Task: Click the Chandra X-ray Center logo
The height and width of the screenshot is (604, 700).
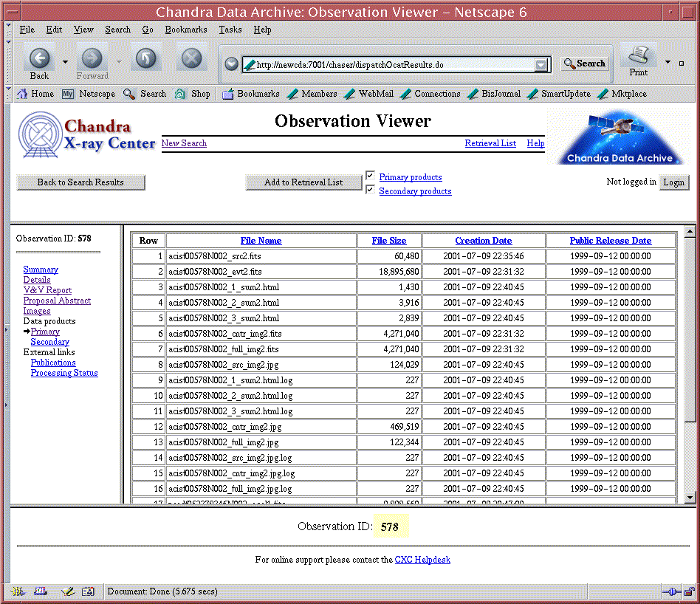Action: click(x=86, y=134)
